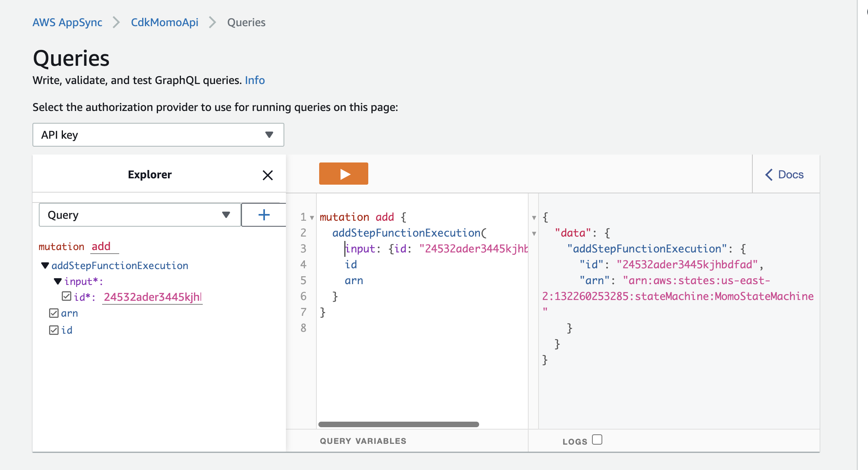Click the addStepFunctionExecution text in editor line 2

pyautogui.click(x=406, y=233)
